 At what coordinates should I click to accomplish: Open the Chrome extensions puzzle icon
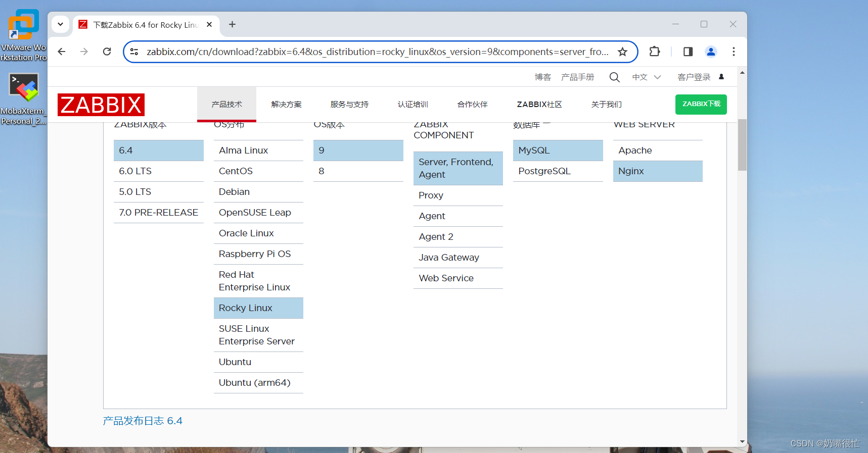[x=654, y=52]
